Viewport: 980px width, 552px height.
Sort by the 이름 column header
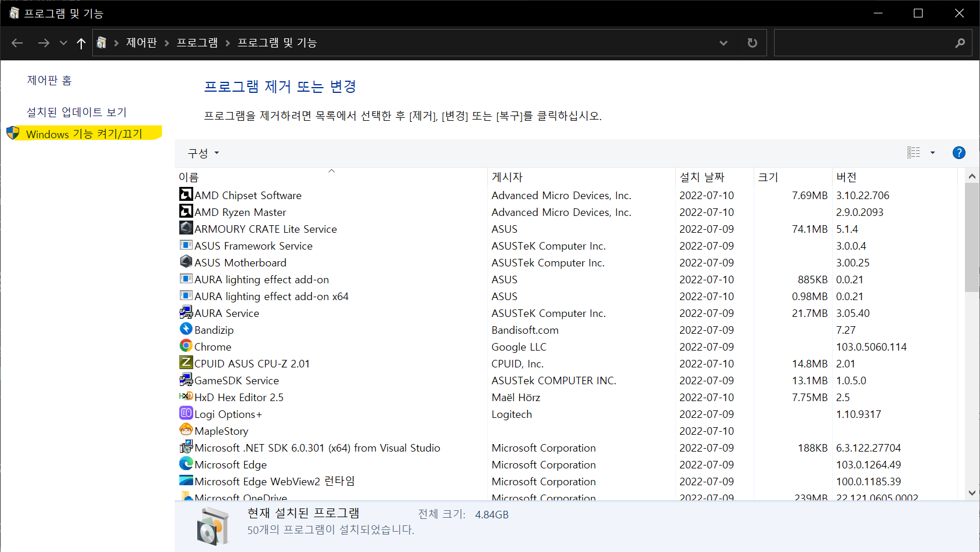point(331,177)
